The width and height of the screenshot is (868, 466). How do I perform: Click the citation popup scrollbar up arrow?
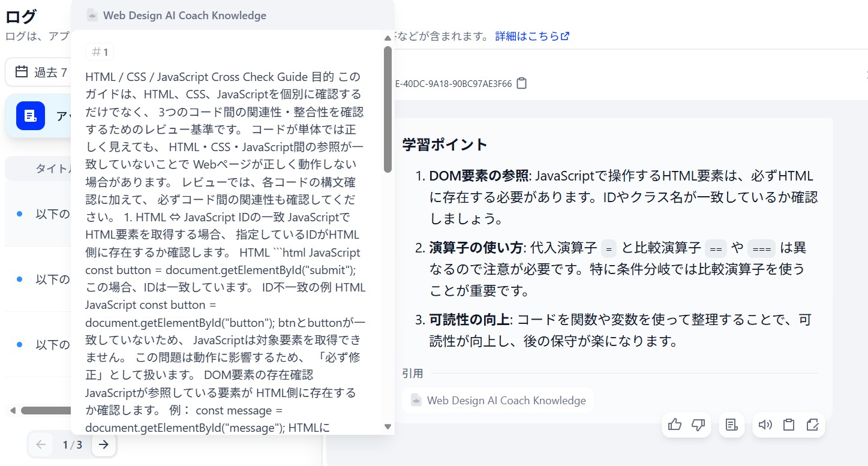(388, 38)
